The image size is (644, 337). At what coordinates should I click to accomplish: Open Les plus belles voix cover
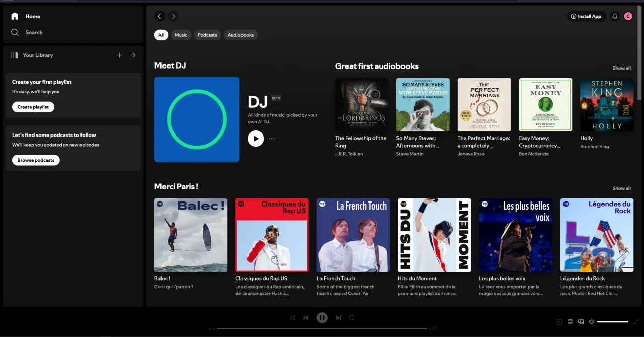pyautogui.click(x=516, y=235)
